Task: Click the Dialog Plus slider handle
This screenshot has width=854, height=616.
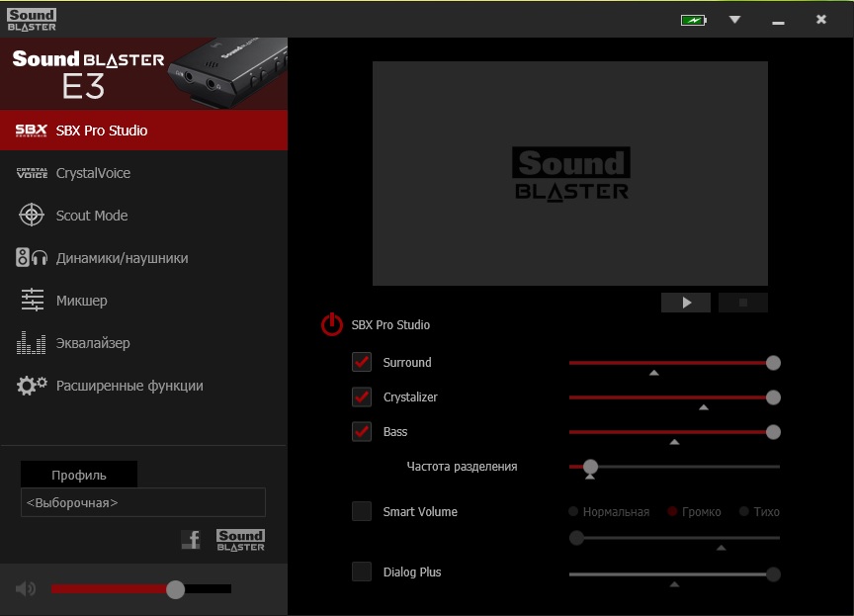Action: pos(773,574)
